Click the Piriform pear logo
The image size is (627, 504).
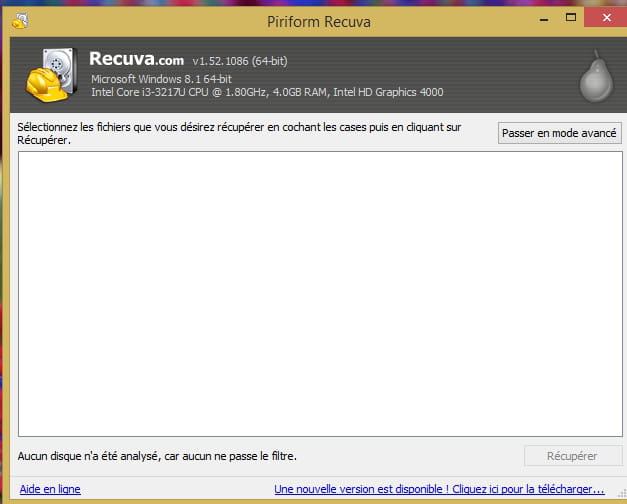click(x=596, y=76)
